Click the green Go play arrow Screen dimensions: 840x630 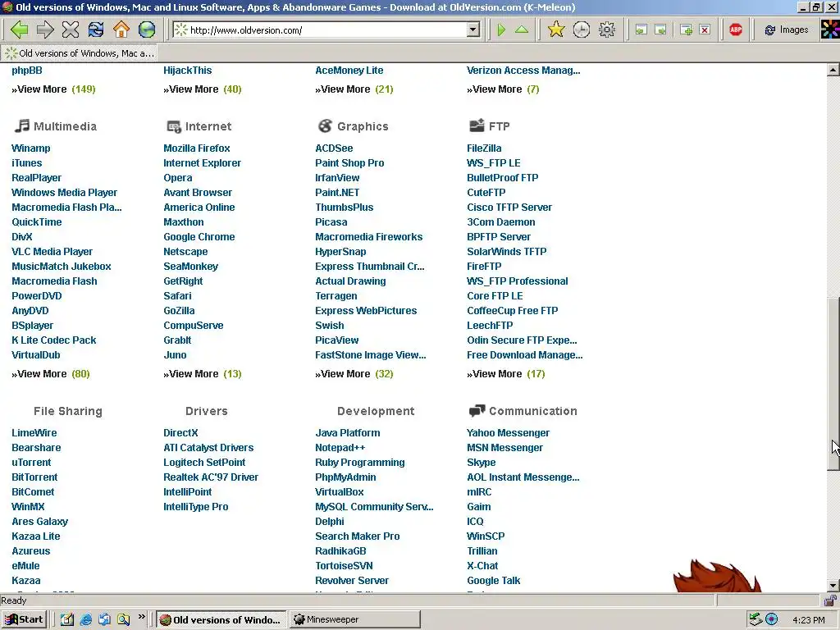pos(501,30)
